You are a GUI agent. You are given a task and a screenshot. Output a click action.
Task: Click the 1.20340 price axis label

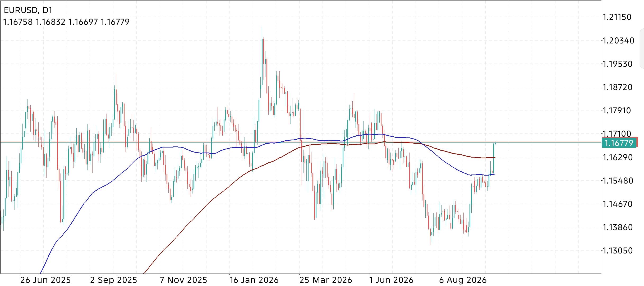point(618,41)
